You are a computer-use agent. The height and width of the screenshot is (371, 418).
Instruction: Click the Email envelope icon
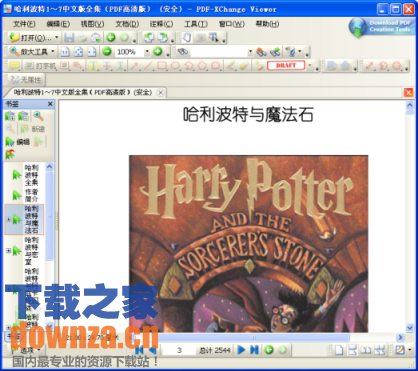pos(96,37)
